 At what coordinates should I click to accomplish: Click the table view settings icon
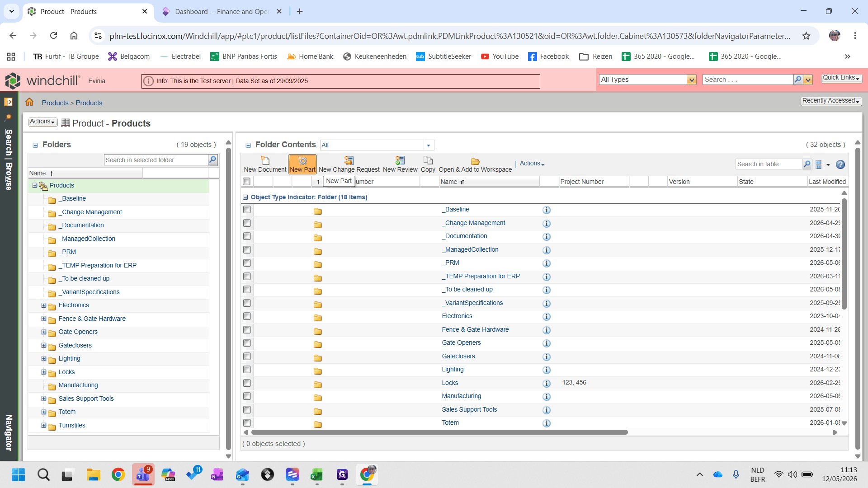coord(819,164)
